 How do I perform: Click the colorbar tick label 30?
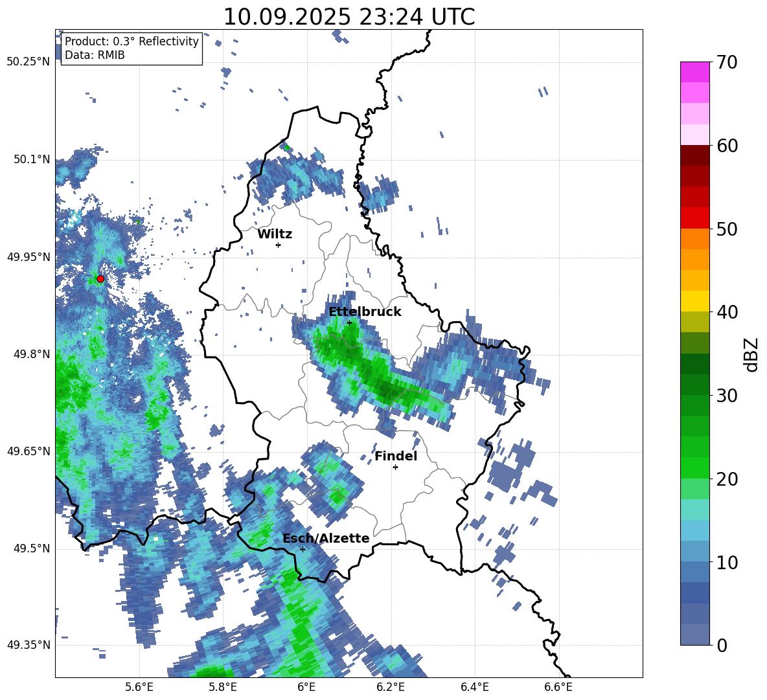point(727,396)
